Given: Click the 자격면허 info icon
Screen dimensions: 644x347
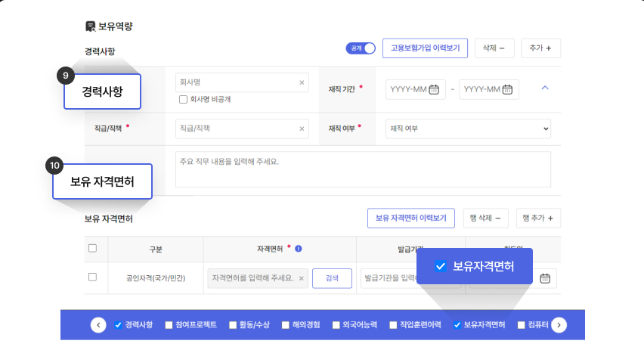Looking at the screenshot, I should 299,249.
